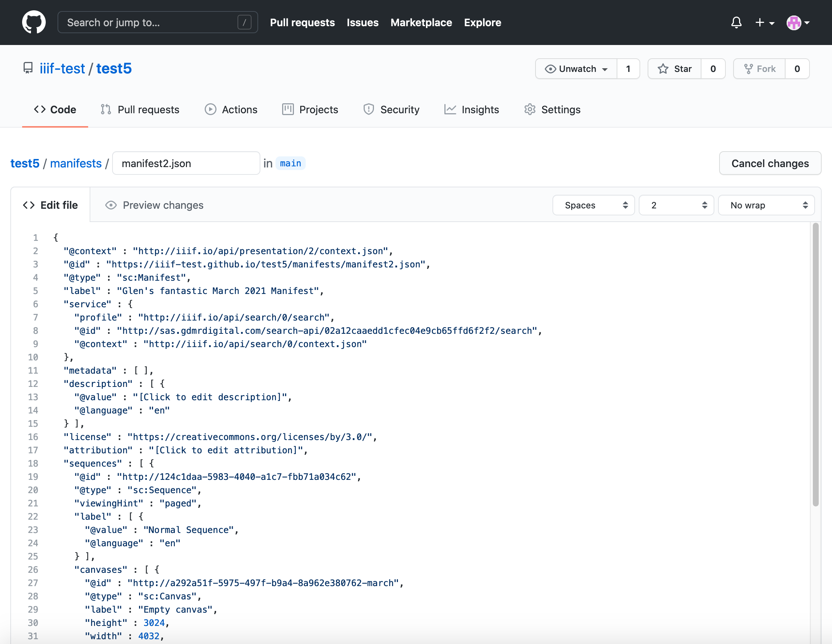The width and height of the screenshot is (832, 644).
Task: Switch to the Settings tab
Action: 552,110
